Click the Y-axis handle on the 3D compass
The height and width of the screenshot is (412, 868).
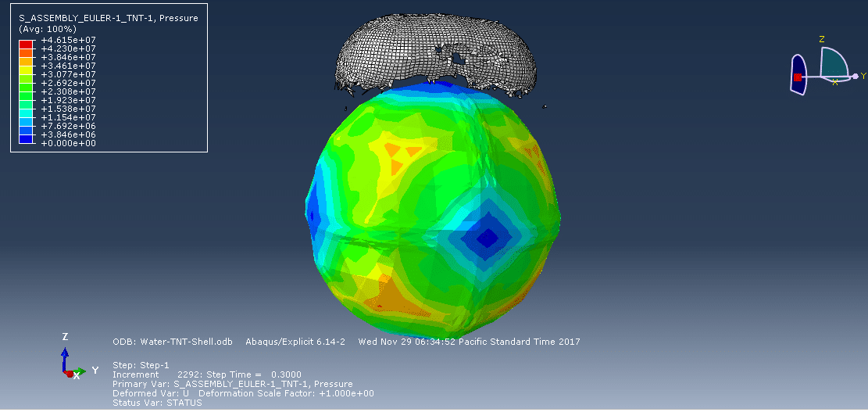point(855,76)
